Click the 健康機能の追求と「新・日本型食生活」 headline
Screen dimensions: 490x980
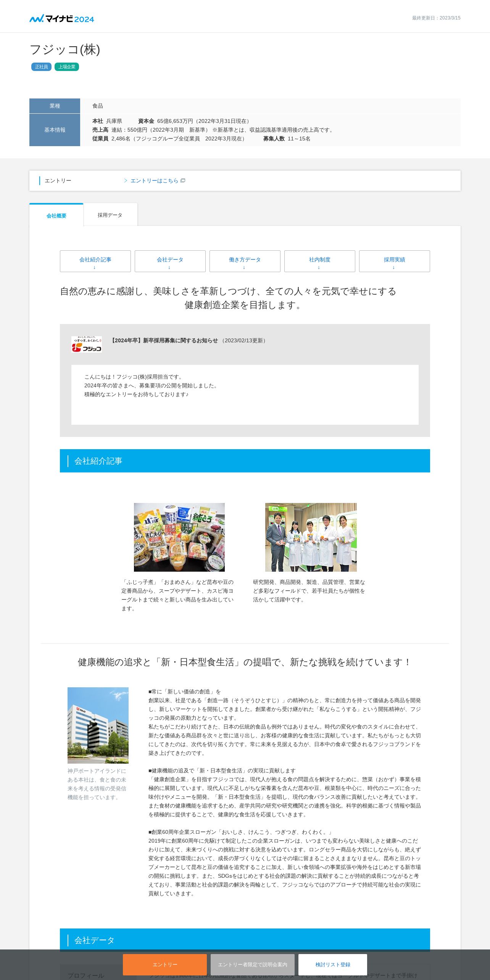(x=245, y=662)
